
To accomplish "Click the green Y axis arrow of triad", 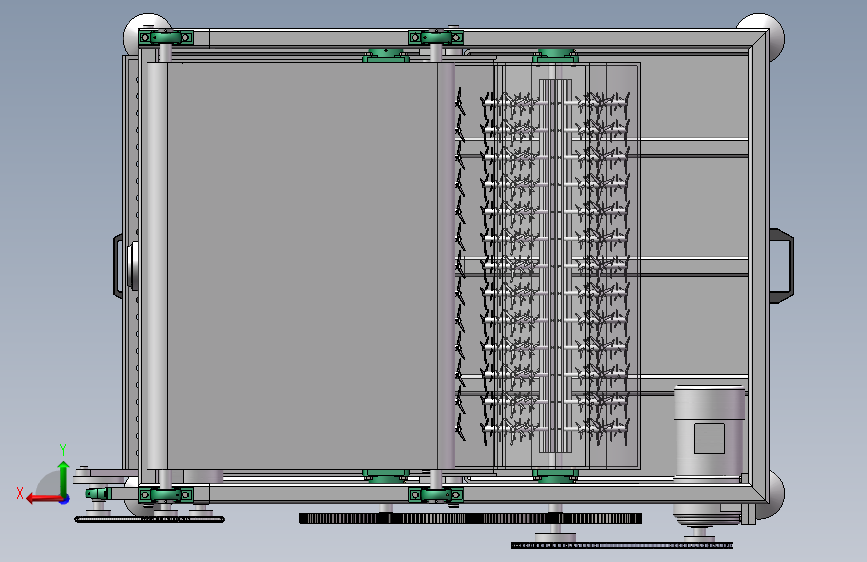I will [x=63, y=477].
